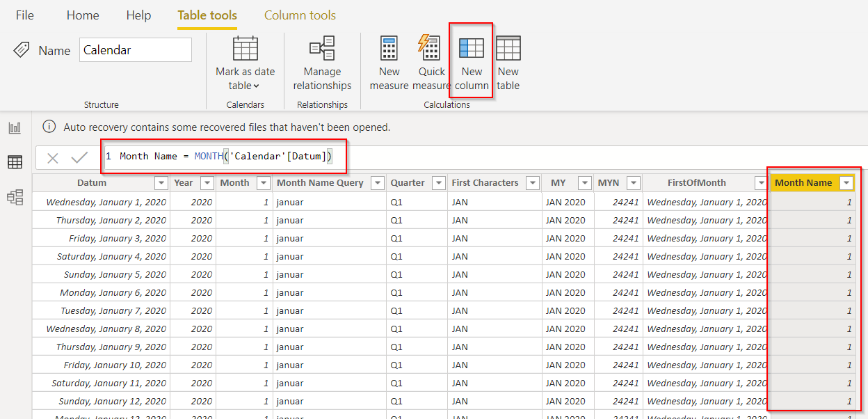Commit the formula with checkmark icon
The height and width of the screenshot is (419, 868).
pos(79,158)
